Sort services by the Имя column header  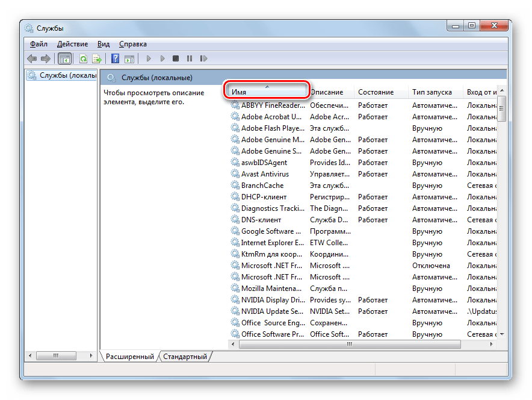267,92
